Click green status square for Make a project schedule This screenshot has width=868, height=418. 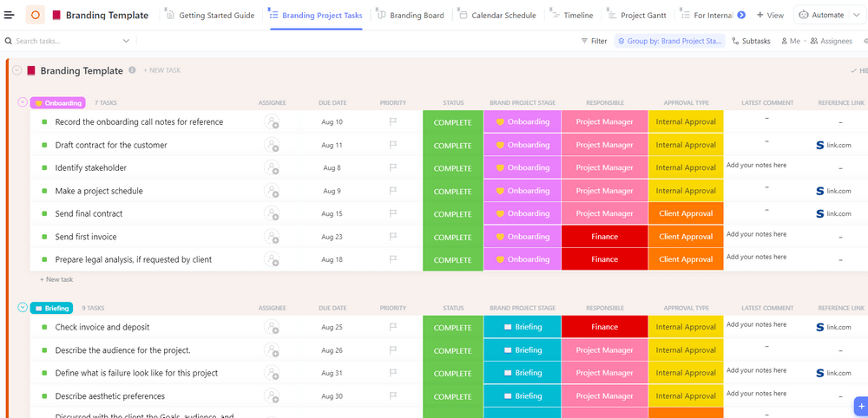point(44,191)
